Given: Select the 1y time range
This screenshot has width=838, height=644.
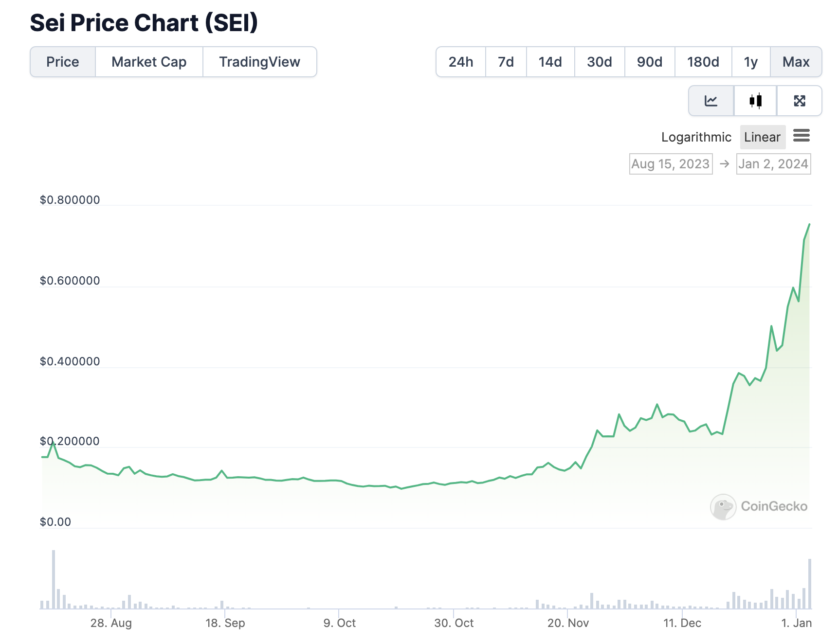Looking at the screenshot, I should [x=751, y=62].
